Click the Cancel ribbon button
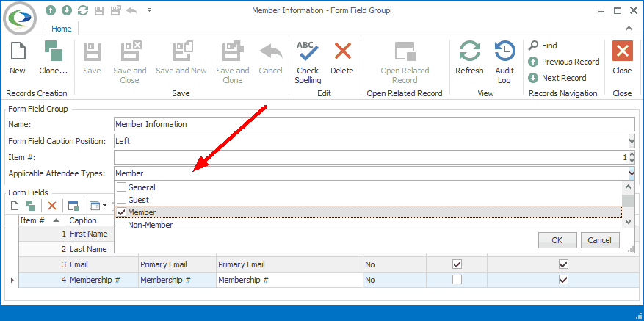Screen dimensions: 644x321 (271, 59)
